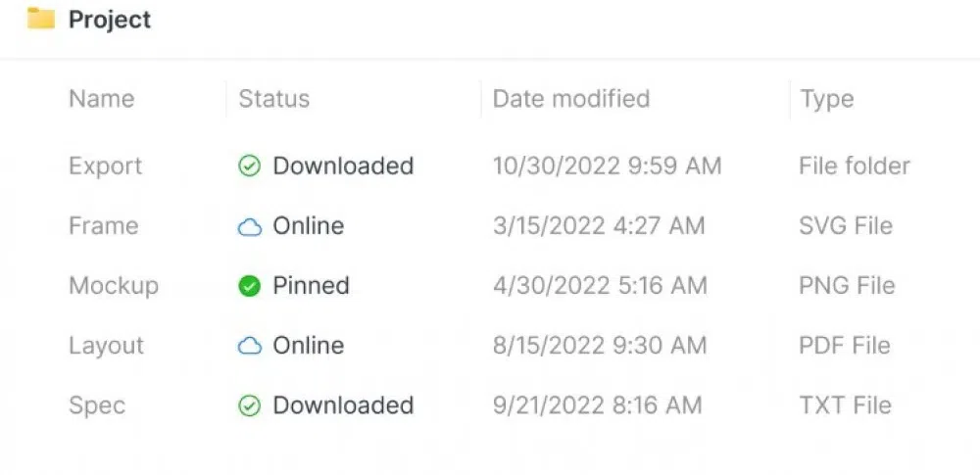Select the Export folder row
980x475 pixels.
(x=105, y=166)
